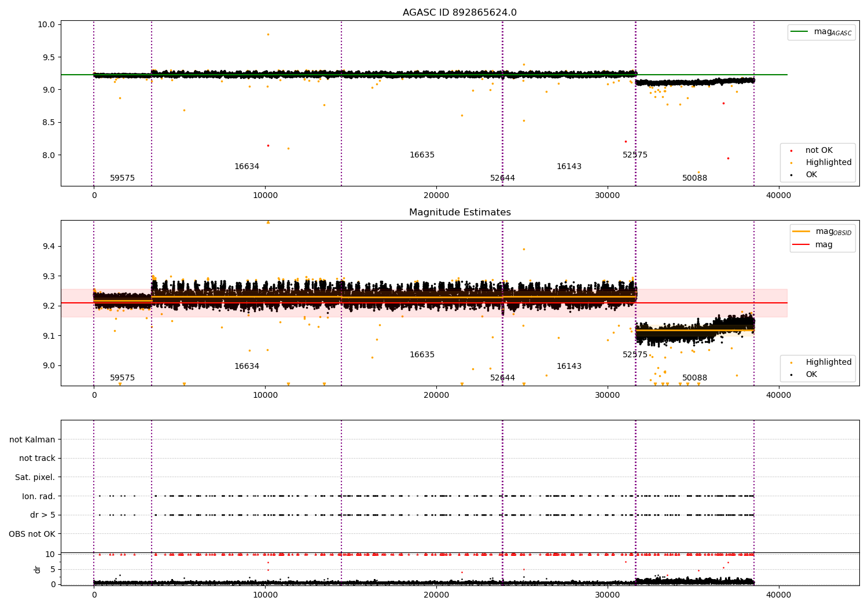The width and height of the screenshot is (868, 608).
Task: Click the '8.5' y-axis tick of top plot
Action: tap(49, 123)
